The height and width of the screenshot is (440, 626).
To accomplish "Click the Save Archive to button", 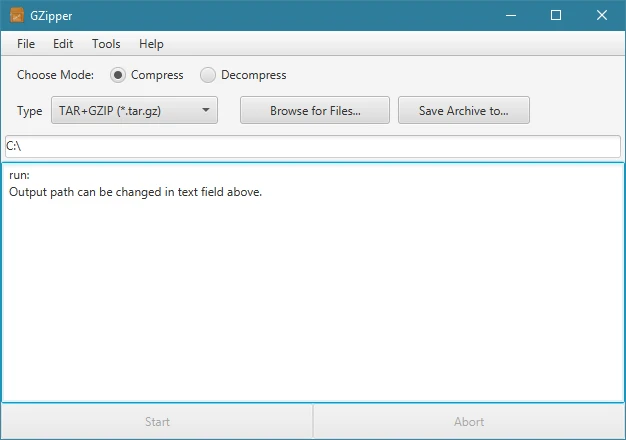I will [464, 110].
